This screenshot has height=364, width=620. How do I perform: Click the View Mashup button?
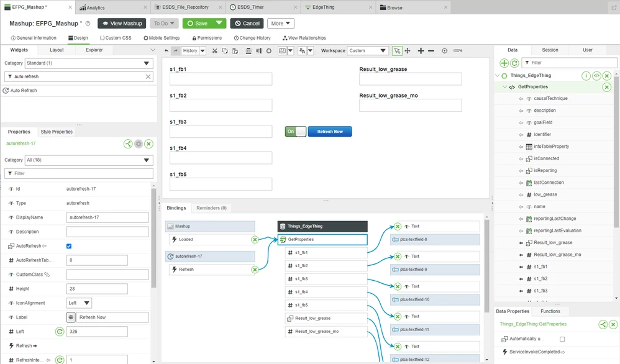click(x=122, y=24)
